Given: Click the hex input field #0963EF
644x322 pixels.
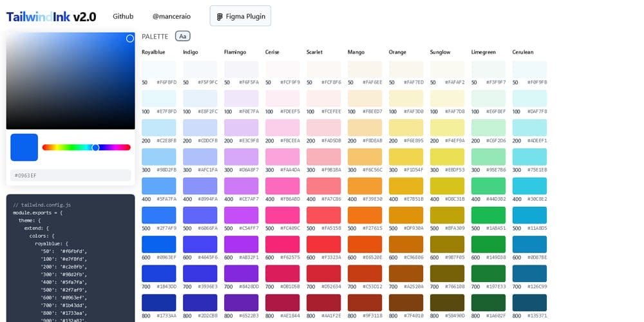Looking at the screenshot, I should coord(71,175).
